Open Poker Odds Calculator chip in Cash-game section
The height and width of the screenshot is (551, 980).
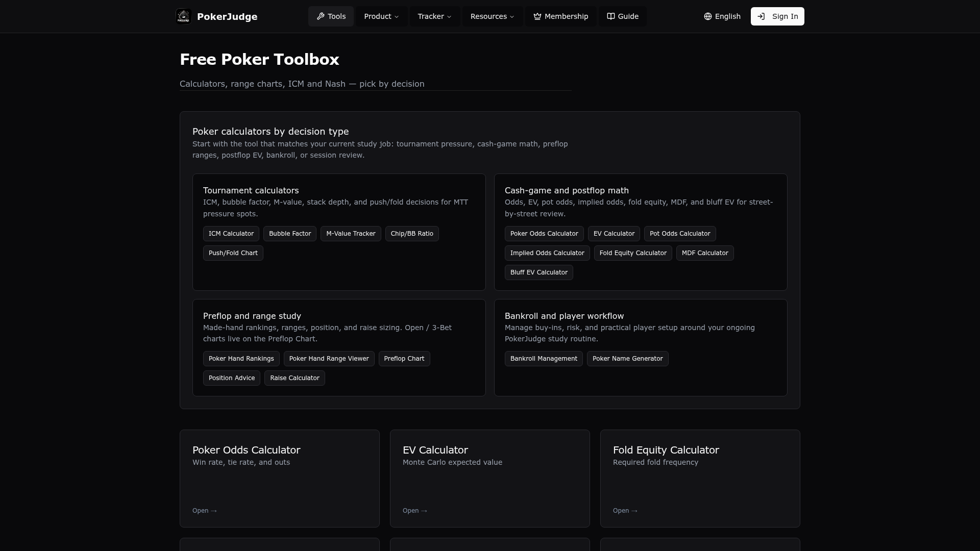coord(544,234)
